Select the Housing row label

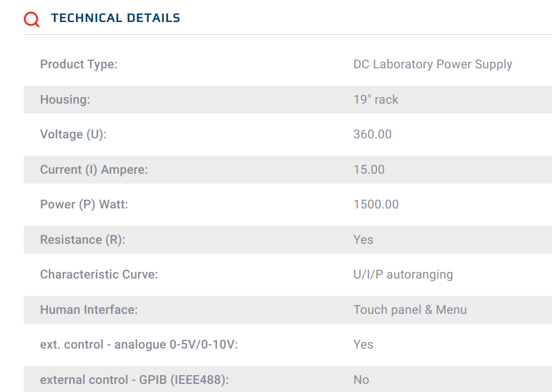(x=65, y=99)
